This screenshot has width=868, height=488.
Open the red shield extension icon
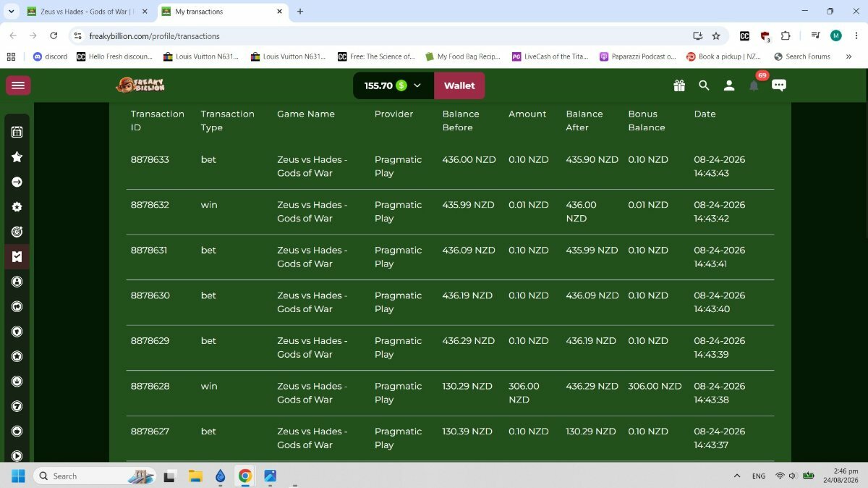pyautogui.click(x=765, y=35)
